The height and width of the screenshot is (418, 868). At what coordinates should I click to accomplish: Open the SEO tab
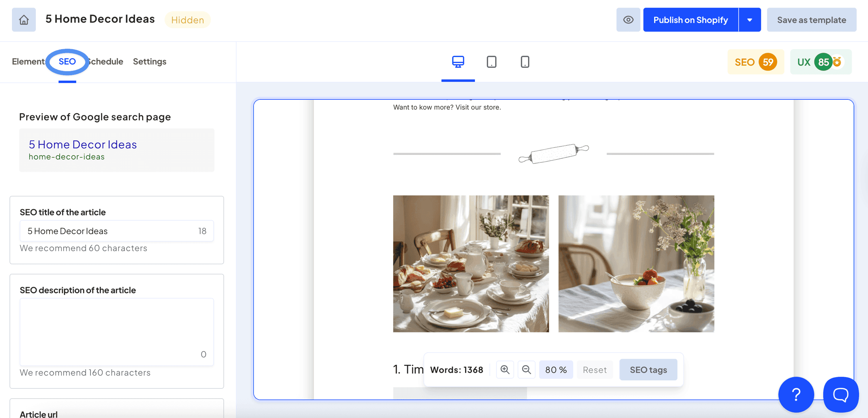point(67,61)
